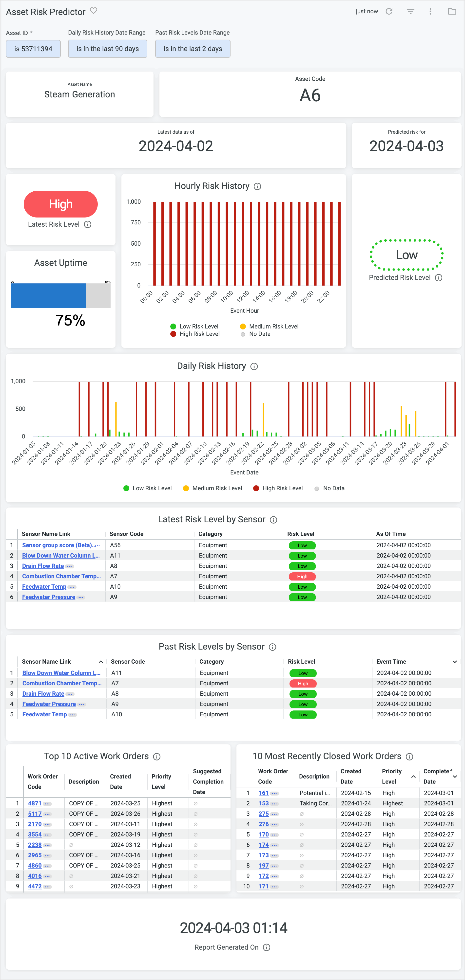465x980 pixels.
Task: Click the info icon beside Hourly Risk History
Action: (257, 186)
